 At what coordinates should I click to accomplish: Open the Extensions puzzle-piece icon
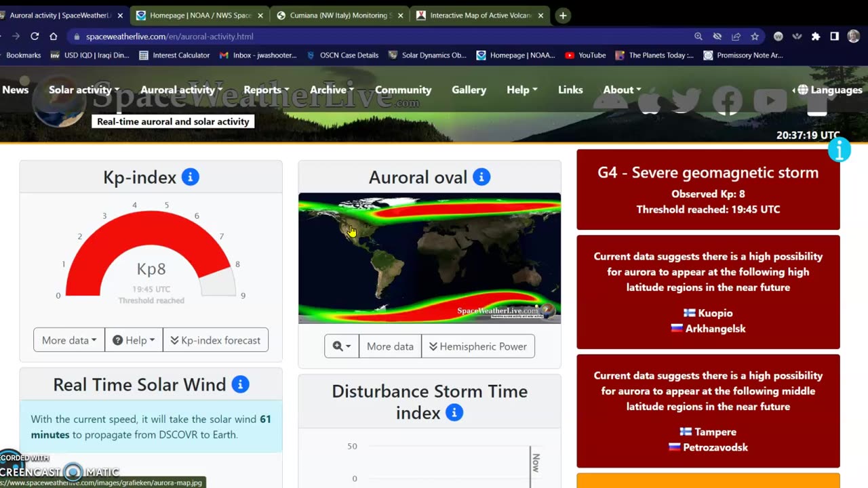816,36
